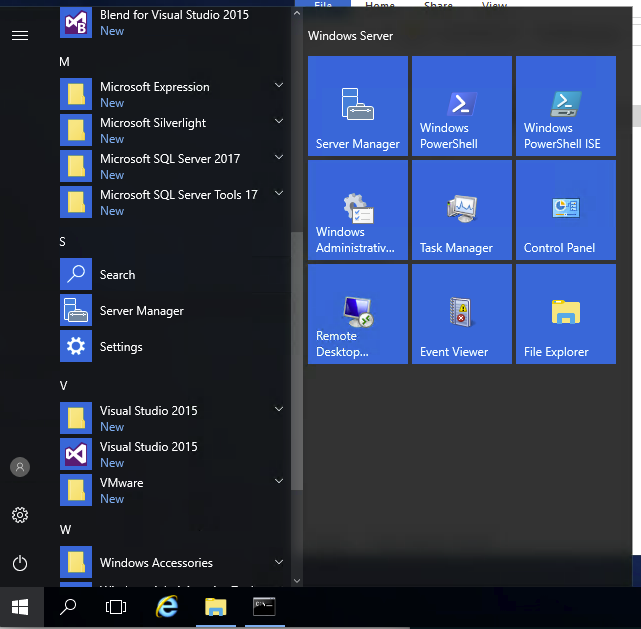Open the File Explorer tile

pyautogui.click(x=566, y=314)
